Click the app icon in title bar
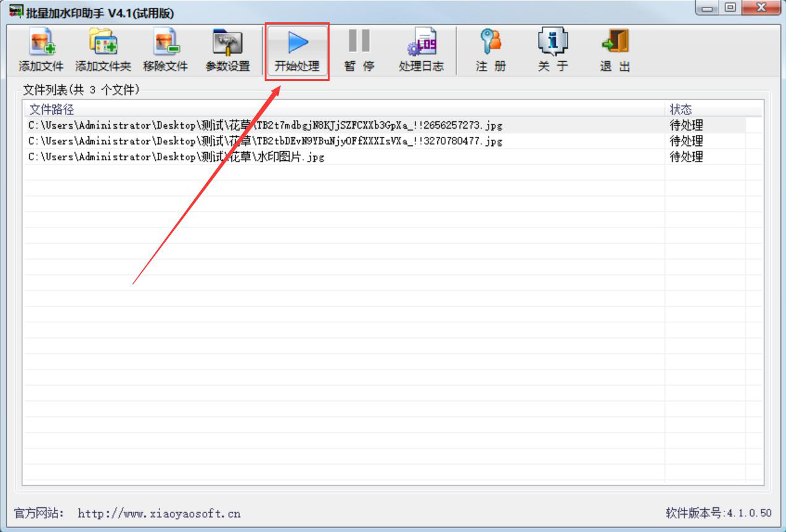786x532 pixels. (15, 12)
